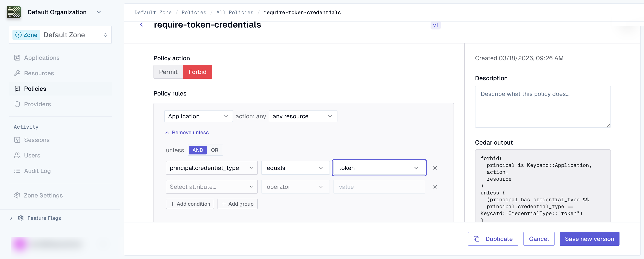
Task: Click the Sessions activity icon
Action: pos(17,140)
